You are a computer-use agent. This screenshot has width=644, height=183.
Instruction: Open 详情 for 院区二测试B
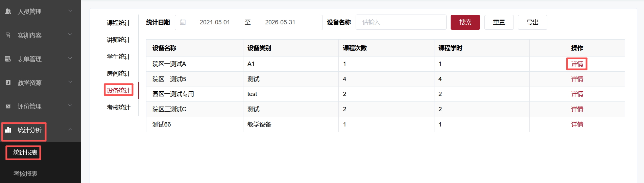tap(577, 79)
